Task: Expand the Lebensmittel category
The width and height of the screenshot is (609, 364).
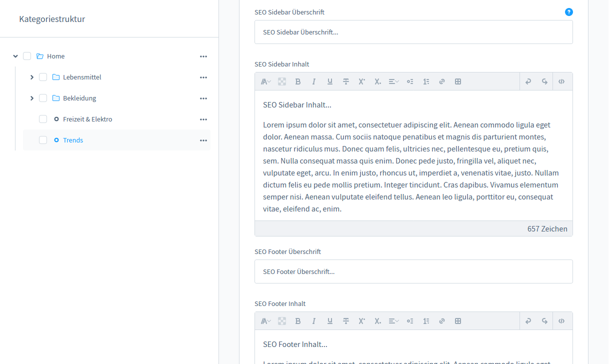Action: click(x=31, y=77)
